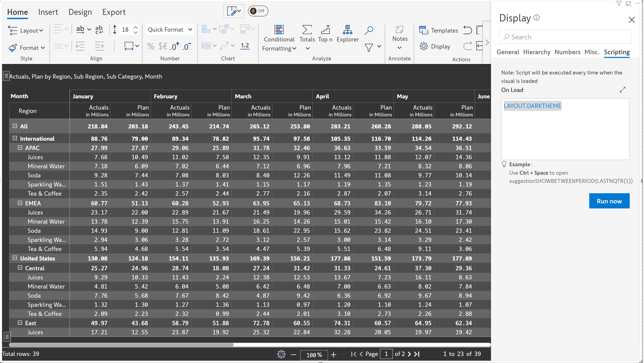Click the percent number format icon

[x=151, y=46]
